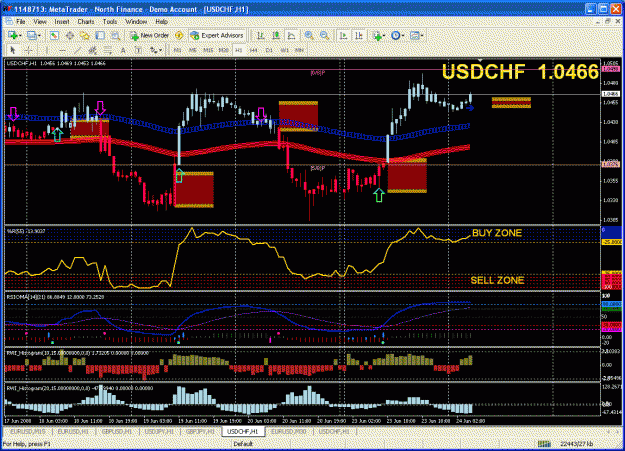Switch to the EURUSD,M30 chart tab
This screenshot has height=451, width=625.
coord(289,432)
